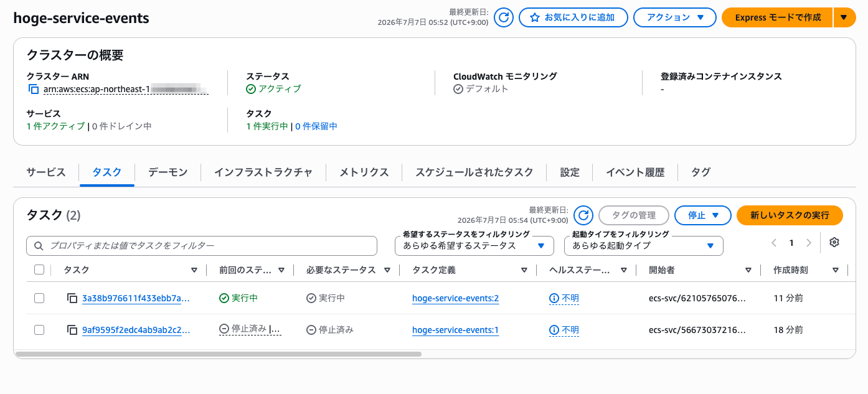Expand the アクション dropdown menu

coord(675,17)
